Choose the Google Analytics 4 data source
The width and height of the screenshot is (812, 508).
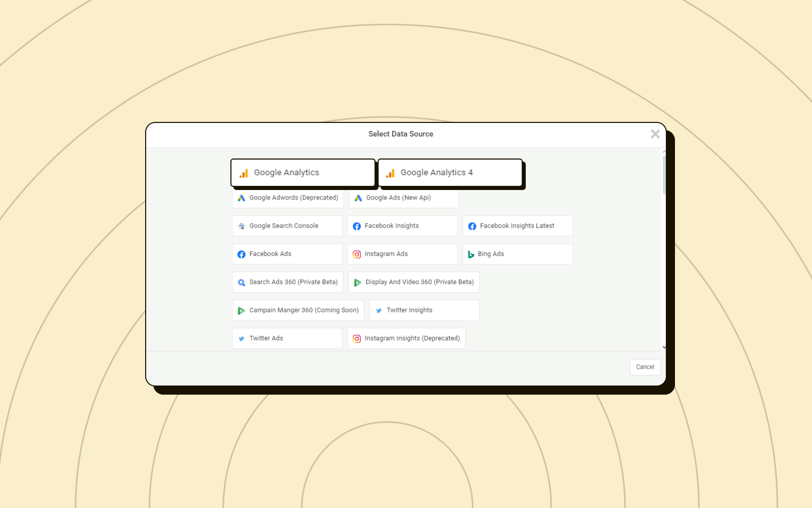point(450,173)
